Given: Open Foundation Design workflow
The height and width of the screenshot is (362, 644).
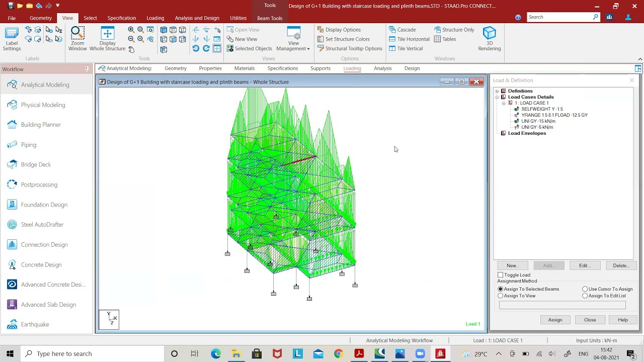Looking at the screenshot, I should click(x=44, y=205).
